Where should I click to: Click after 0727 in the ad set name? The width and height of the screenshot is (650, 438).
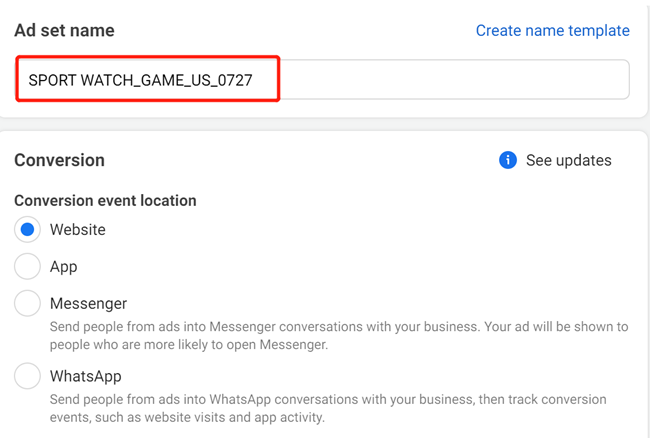coord(255,80)
